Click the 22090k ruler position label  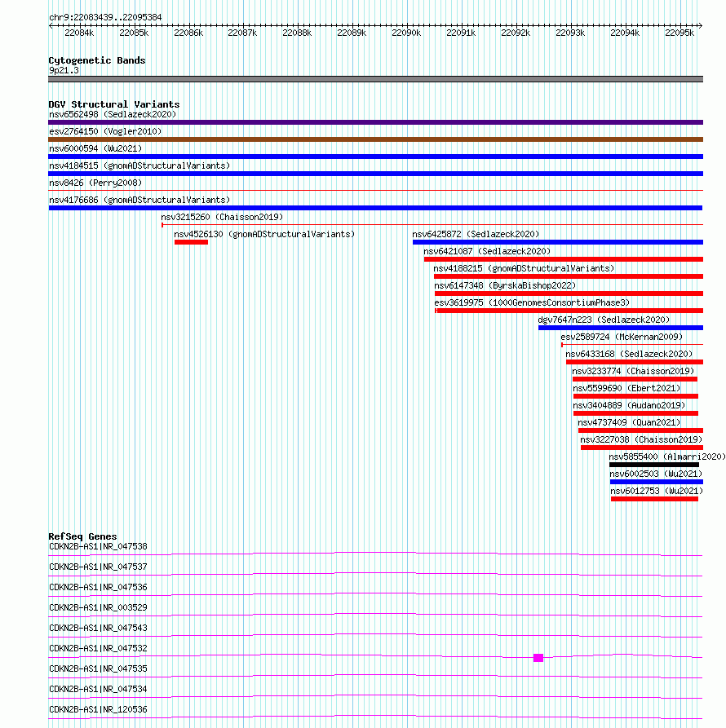406,33
